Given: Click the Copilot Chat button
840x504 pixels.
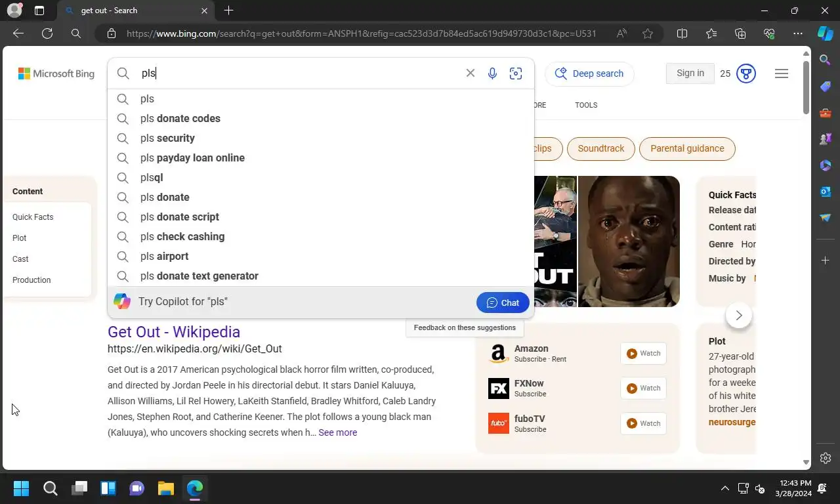Looking at the screenshot, I should click(x=503, y=303).
